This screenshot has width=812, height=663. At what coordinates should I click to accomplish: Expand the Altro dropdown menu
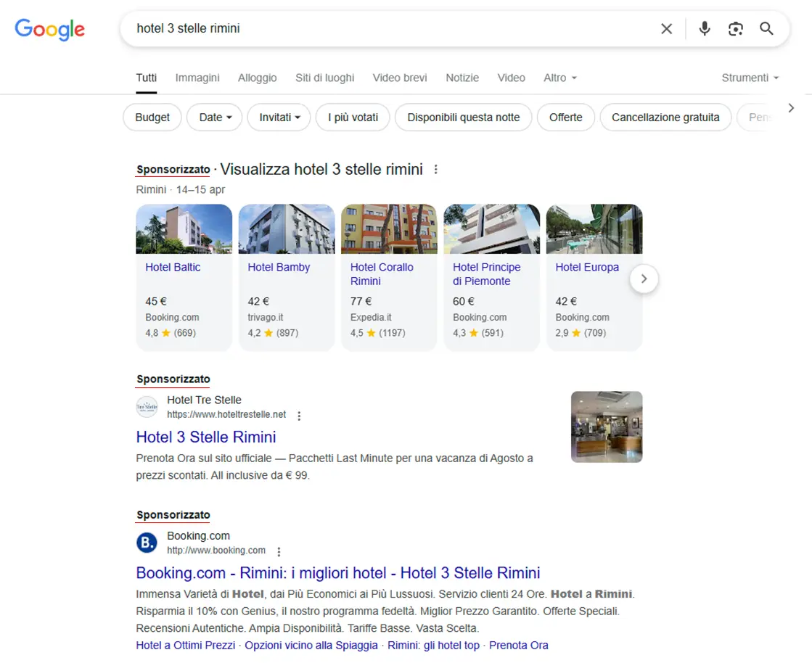click(559, 78)
